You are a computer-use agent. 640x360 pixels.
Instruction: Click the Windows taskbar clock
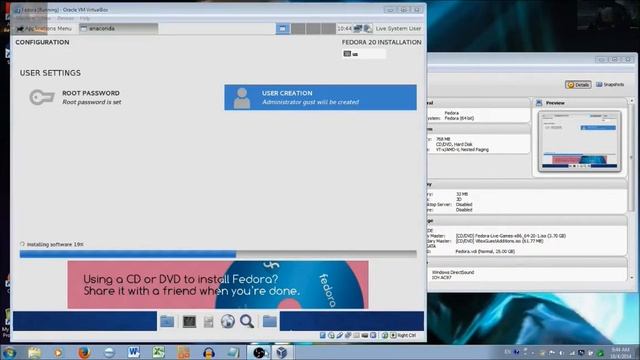click(x=621, y=353)
